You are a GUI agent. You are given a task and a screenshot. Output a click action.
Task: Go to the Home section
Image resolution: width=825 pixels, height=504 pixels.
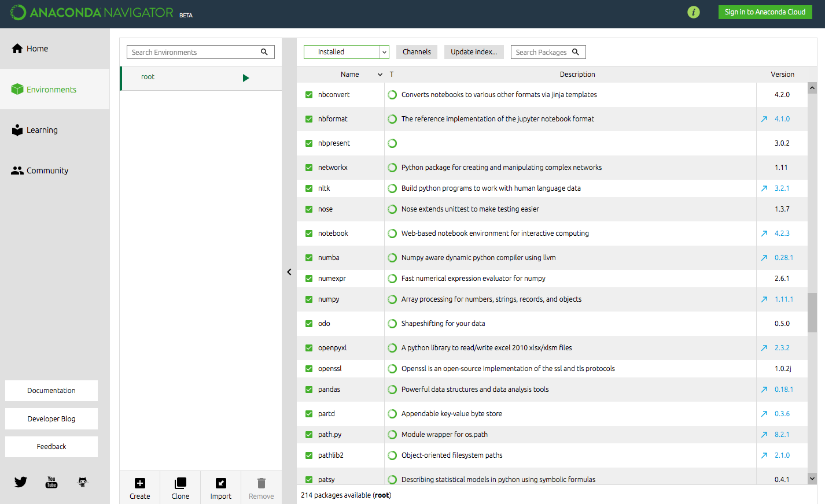(55, 49)
